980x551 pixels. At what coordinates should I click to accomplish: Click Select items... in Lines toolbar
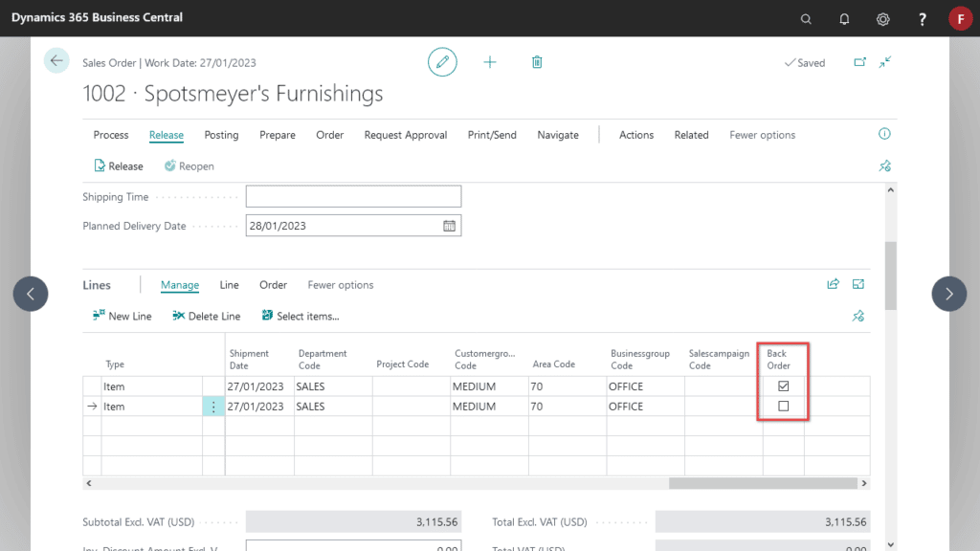click(x=300, y=317)
